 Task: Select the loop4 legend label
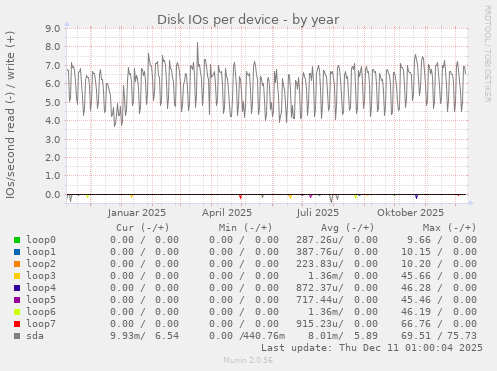click(41, 288)
